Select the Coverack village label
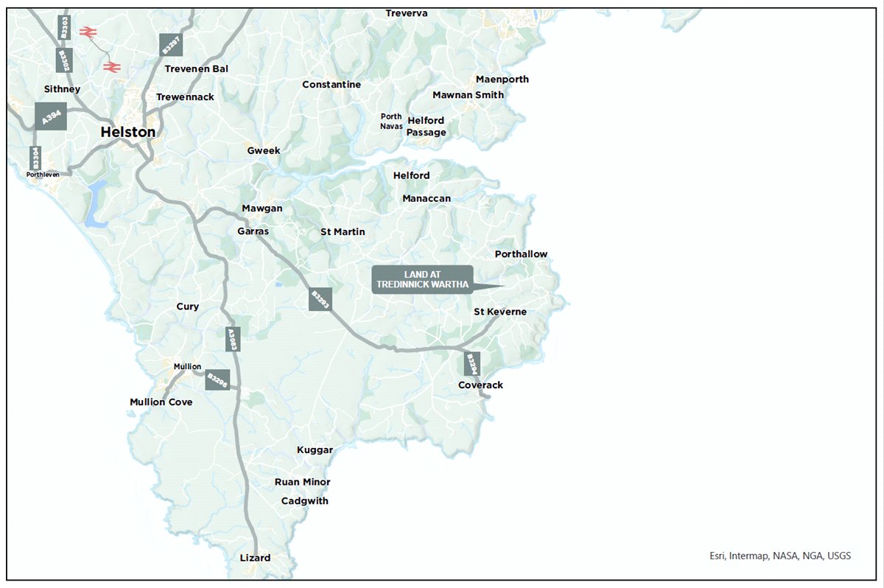884x588 pixels. click(x=480, y=385)
